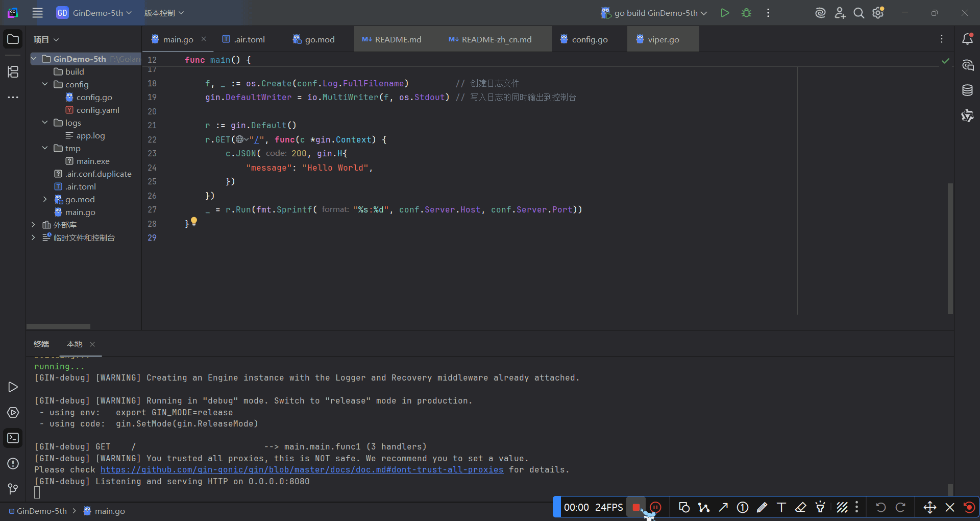
Task: Collapse the config folder in project tree
Action: (45, 84)
